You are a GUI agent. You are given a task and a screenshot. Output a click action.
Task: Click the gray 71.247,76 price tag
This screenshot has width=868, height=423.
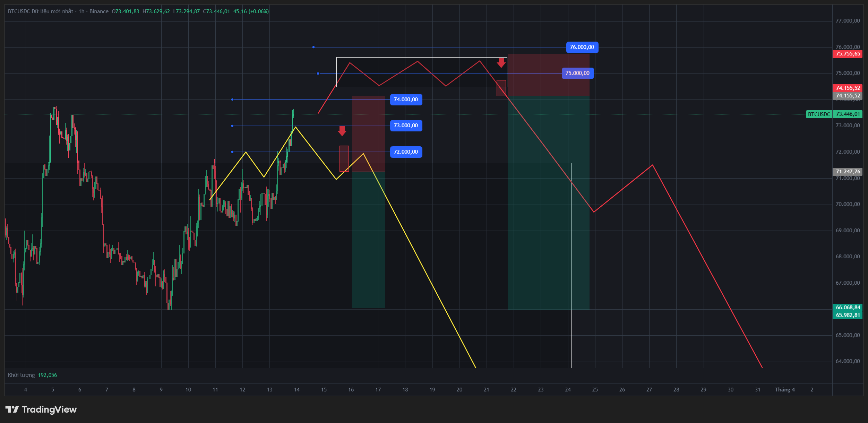(848, 172)
